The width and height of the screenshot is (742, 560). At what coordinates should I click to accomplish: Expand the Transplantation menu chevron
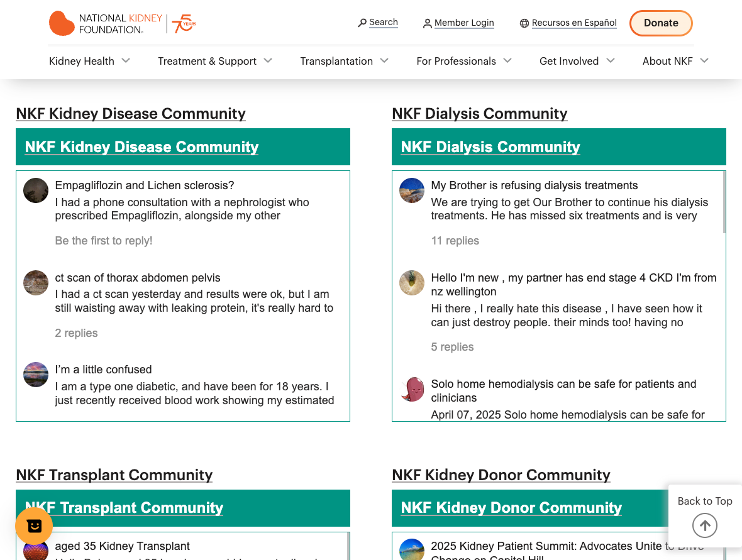[x=384, y=60]
